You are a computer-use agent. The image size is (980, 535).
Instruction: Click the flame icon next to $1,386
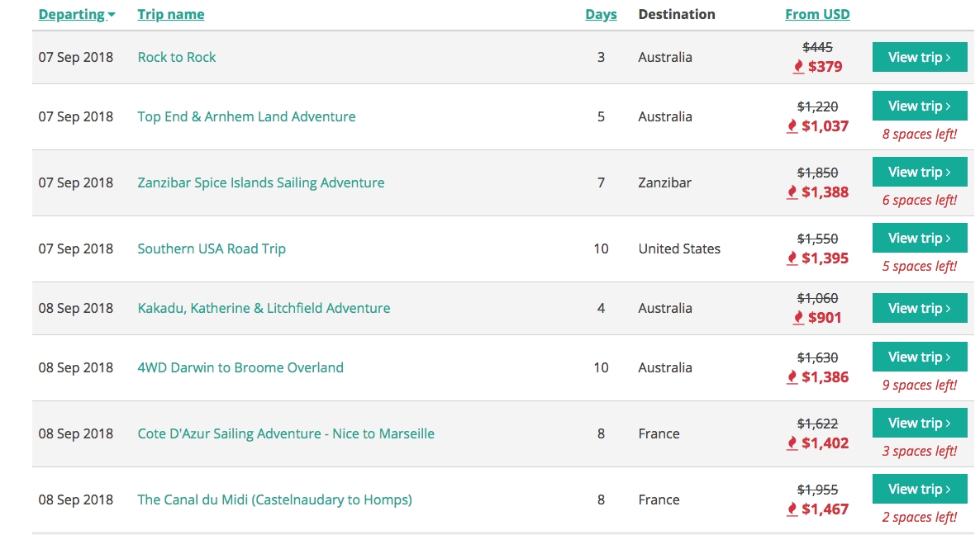click(x=792, y=377)
